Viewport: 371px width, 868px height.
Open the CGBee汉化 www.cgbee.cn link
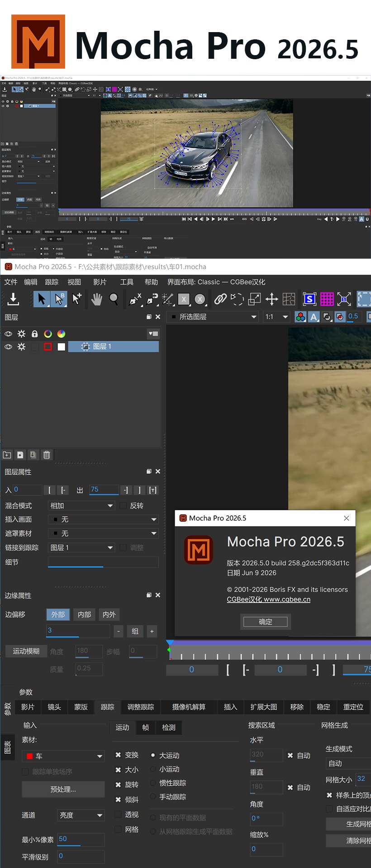pos(269,599)
